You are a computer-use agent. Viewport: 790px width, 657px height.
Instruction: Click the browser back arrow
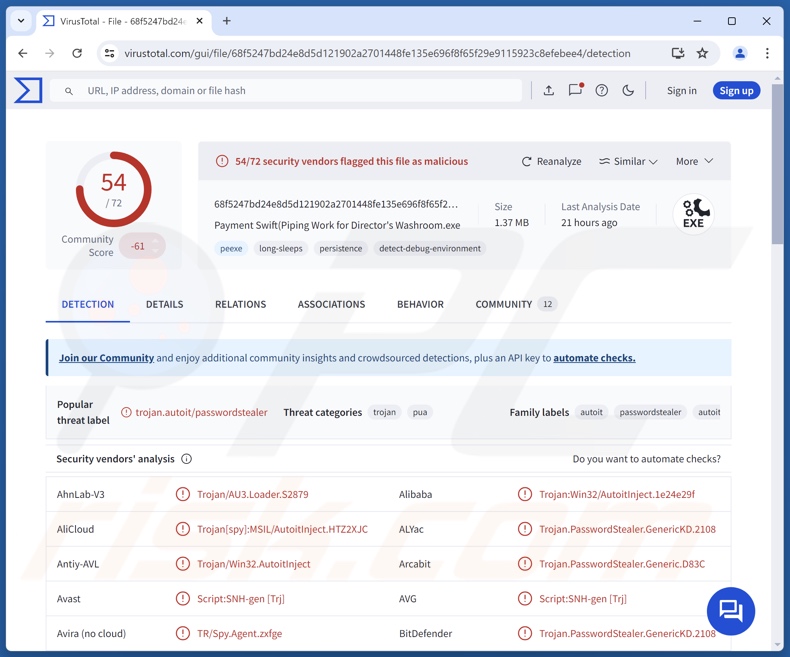pos(23,53)
